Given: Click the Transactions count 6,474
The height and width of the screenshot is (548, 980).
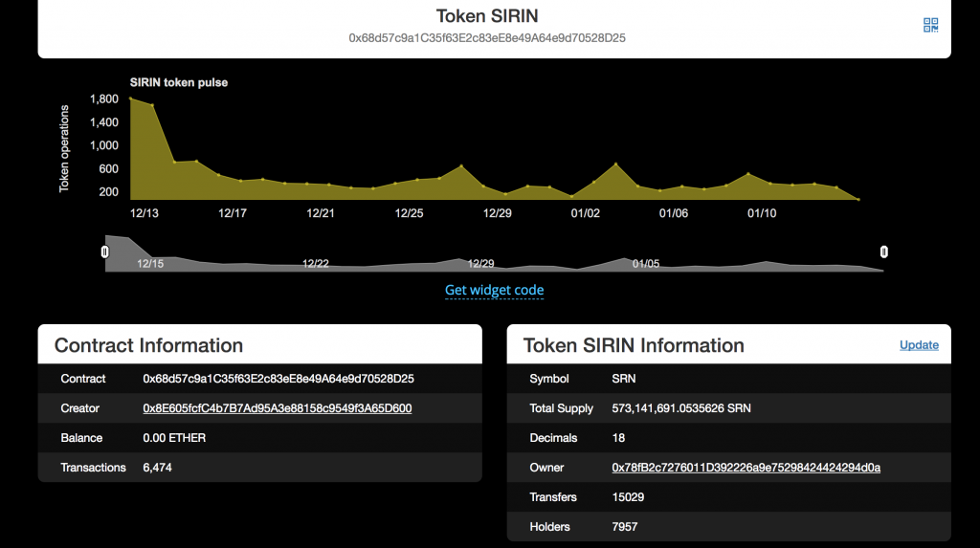Looking at the screenshot, I should (x=157, y=468).
